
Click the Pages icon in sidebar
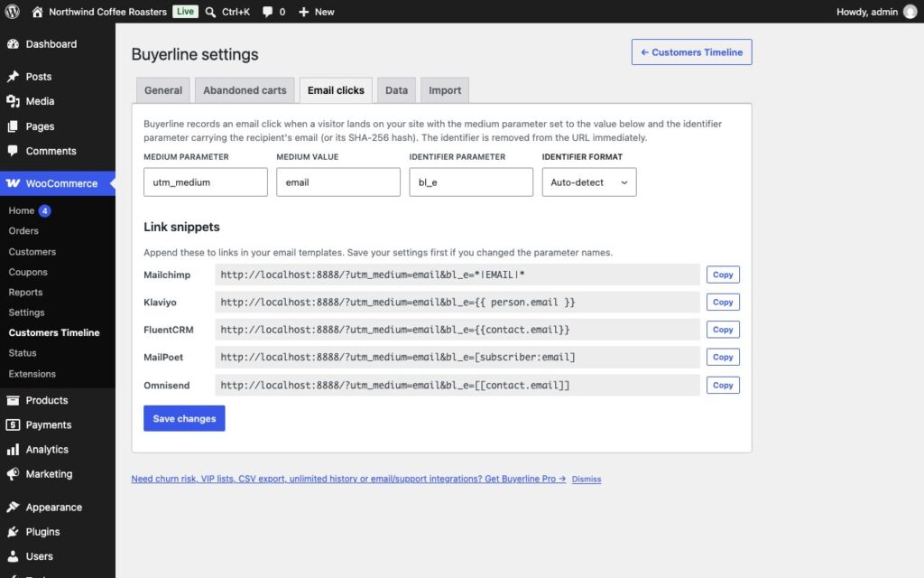click(13, 126)
